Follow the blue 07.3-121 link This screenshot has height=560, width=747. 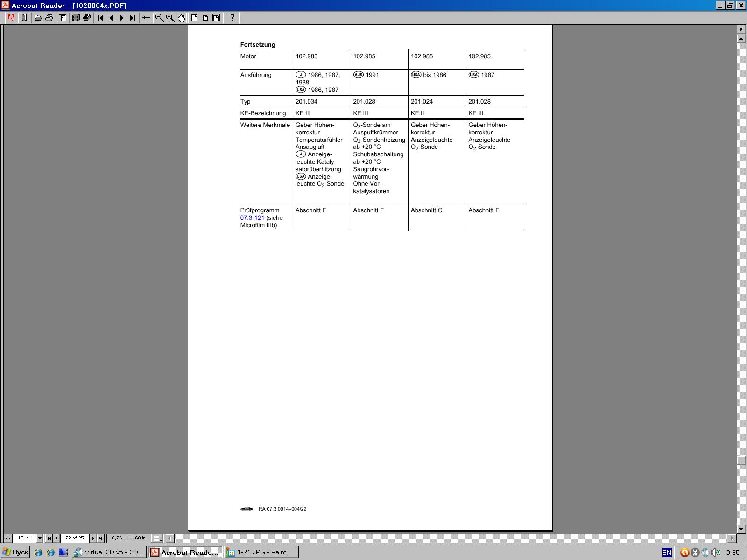pos(252,218)
